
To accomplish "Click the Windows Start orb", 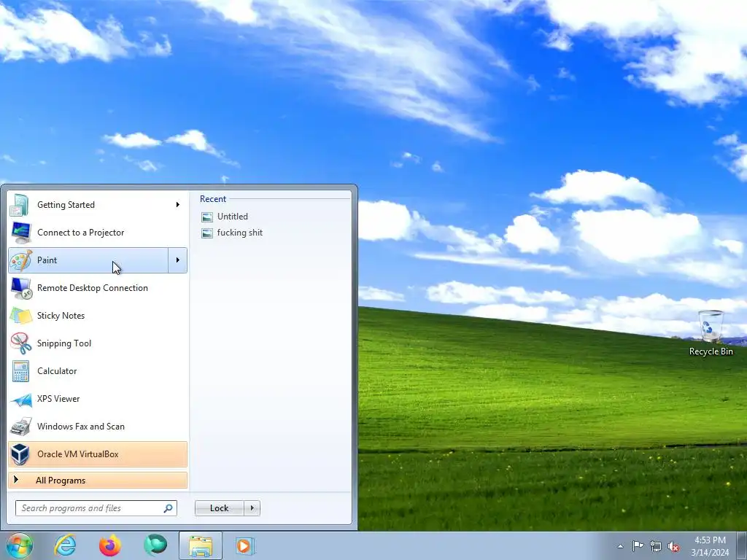I will pyautogui.click(x=20, y=545).
